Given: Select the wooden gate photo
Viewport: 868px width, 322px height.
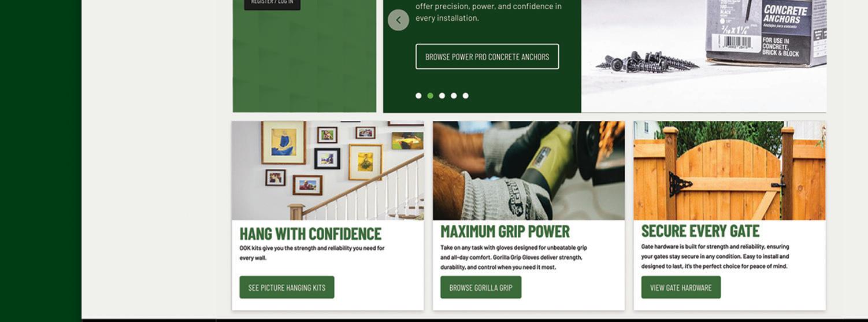Looking at the screenshot, I should tap(729, 171).
